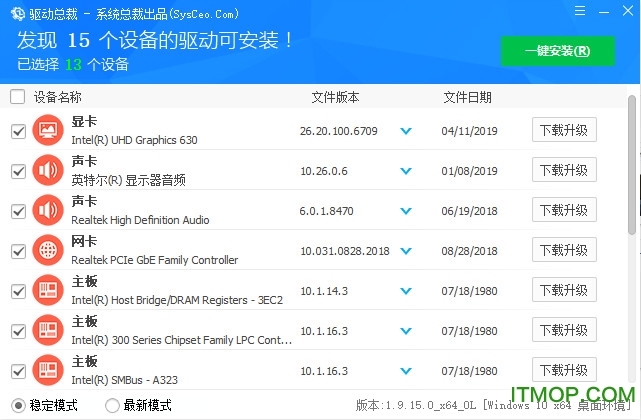Click the network icon for Realtek PCIe GbE
641x420 pixels.
pos(48,250)
